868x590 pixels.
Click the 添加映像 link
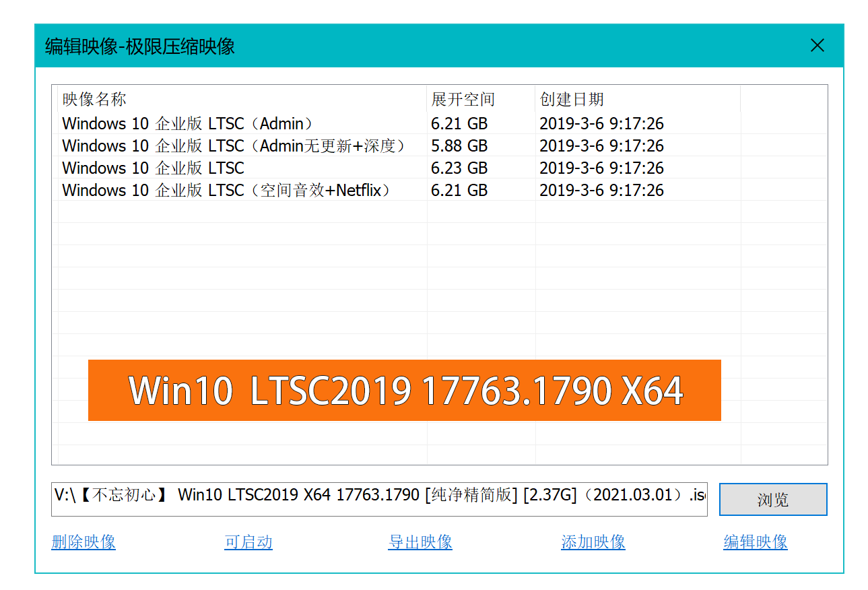[592, 542]
